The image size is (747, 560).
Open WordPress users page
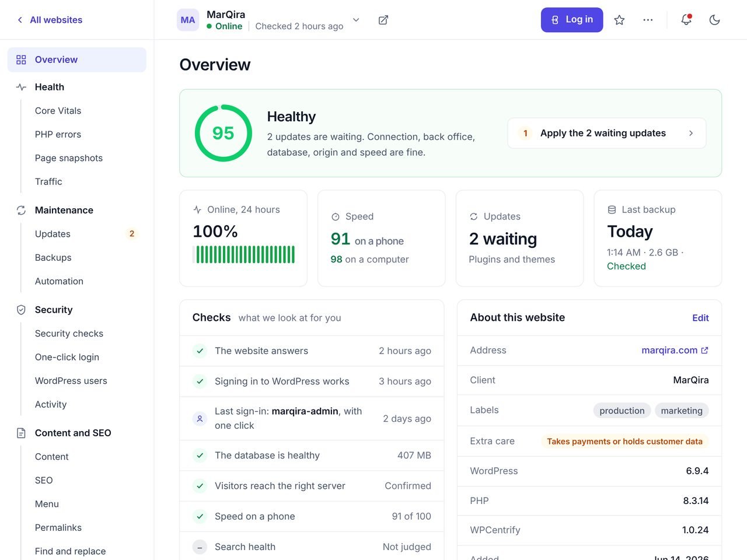(x=71, y=381)
